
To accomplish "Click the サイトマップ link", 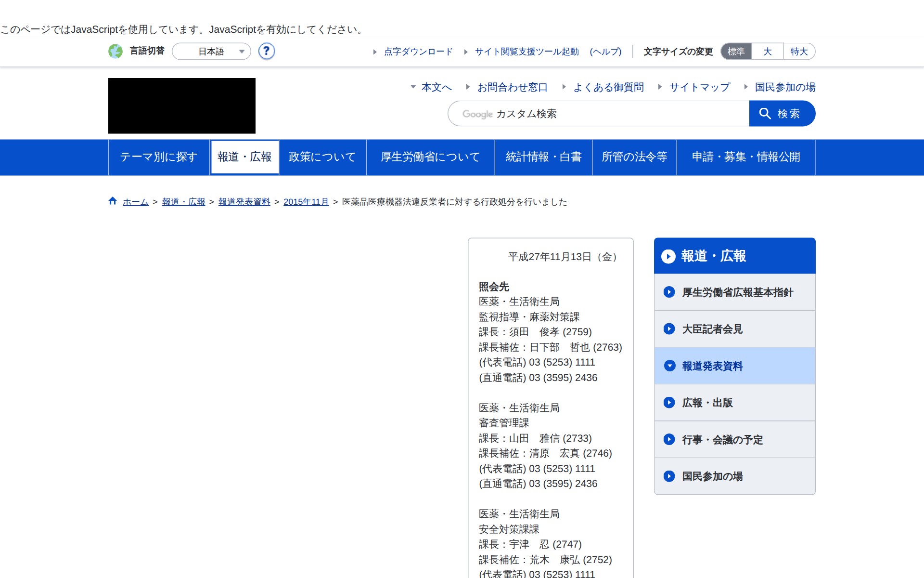I will [x=699, y=87].
